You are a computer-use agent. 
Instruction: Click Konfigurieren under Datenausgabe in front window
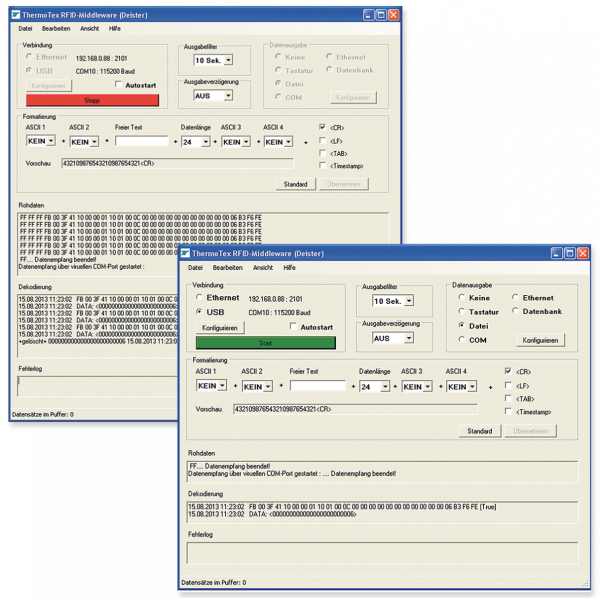(541, 340)
